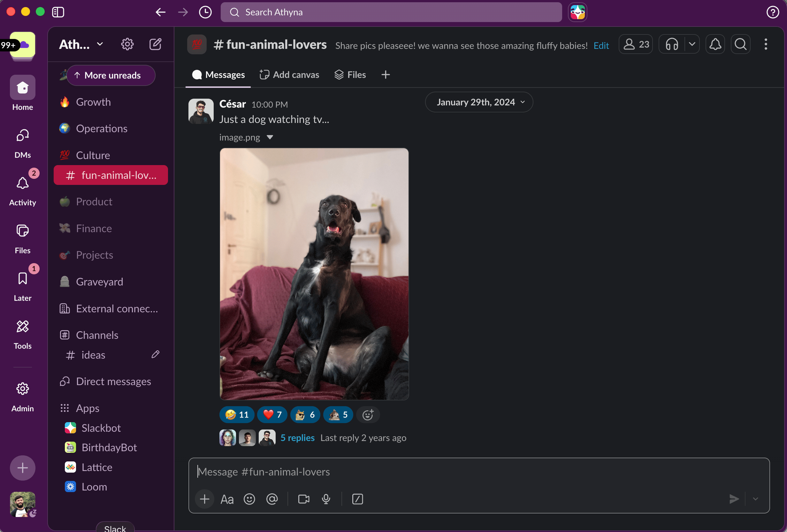Toggle the laughing emoji reaction

coord(237,414)
